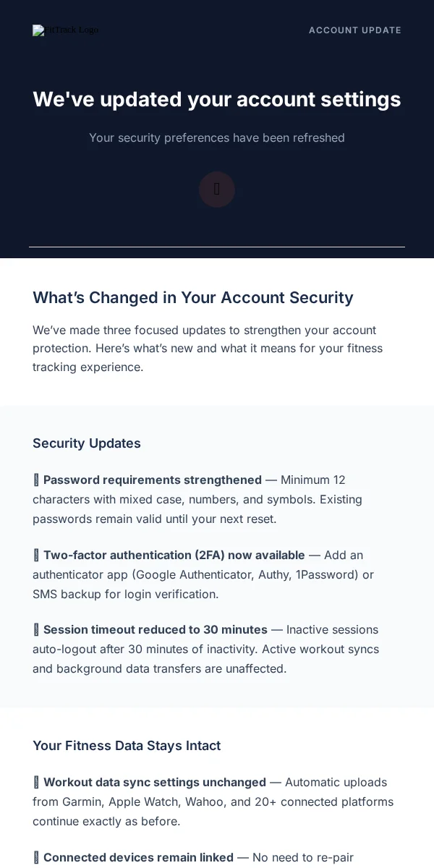This screenshot has height=868, width=434.
Task: Click the bold 'Connected devices remain linked' text
Action: [x=138, y=858]
